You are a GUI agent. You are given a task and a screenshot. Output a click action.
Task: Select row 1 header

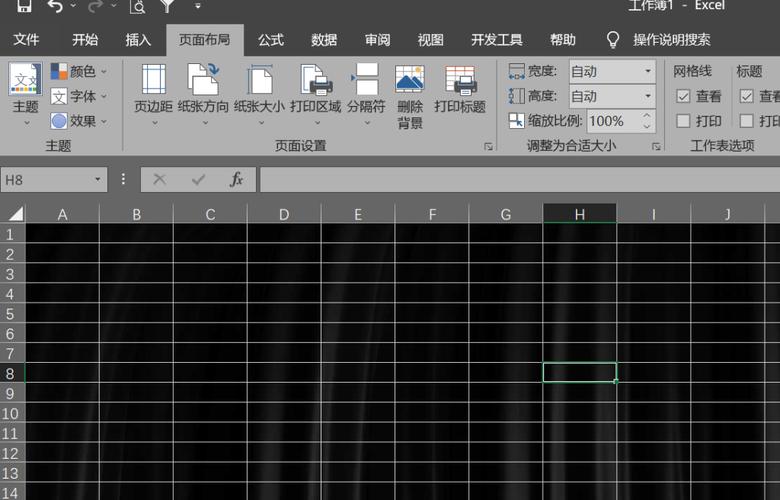[x=12, y=234]
